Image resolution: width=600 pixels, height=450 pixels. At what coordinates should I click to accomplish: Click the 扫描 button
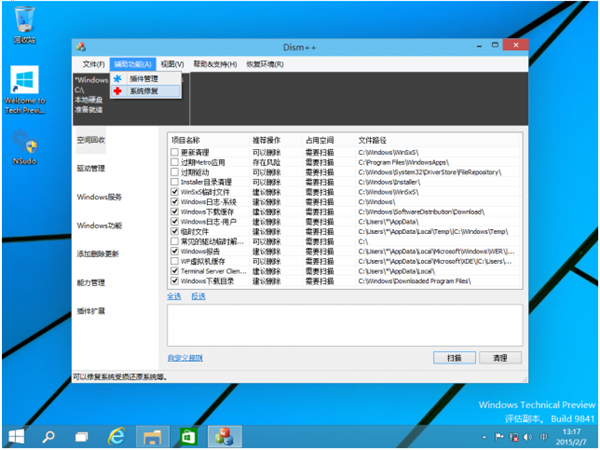[454, 358]
